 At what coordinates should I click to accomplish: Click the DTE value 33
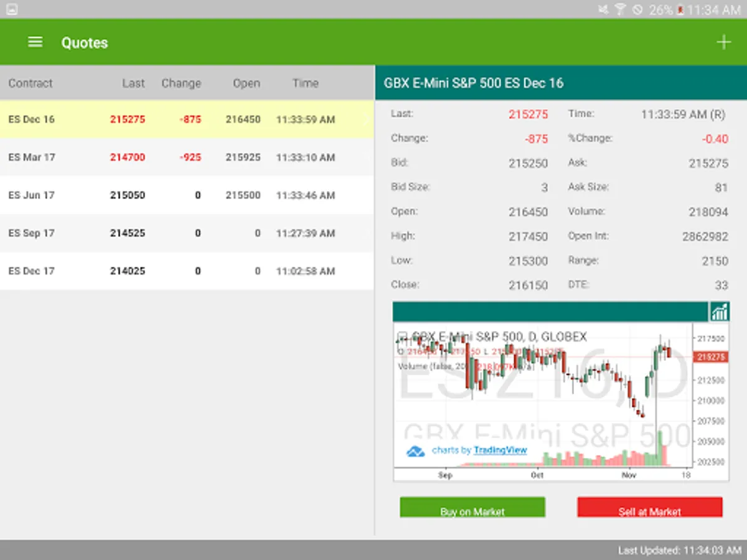click(721, 286)
